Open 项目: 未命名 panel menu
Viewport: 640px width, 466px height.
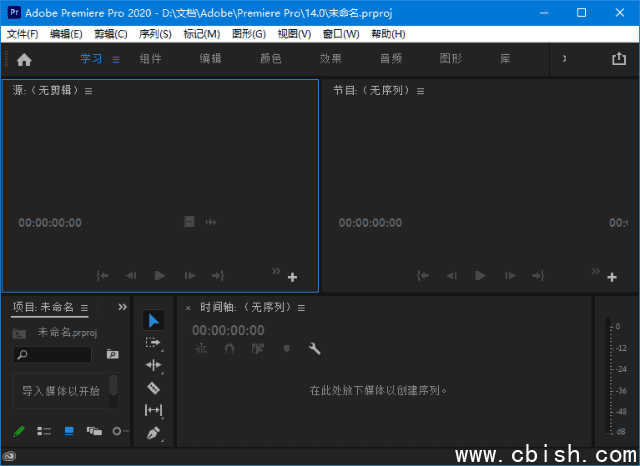tap(84, 308)
